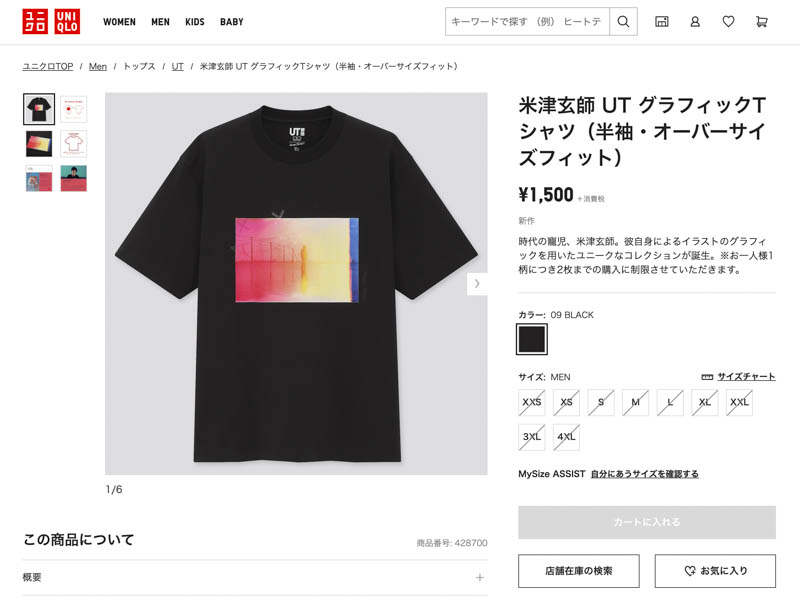Select size 3XL option

tap(532, 437)
